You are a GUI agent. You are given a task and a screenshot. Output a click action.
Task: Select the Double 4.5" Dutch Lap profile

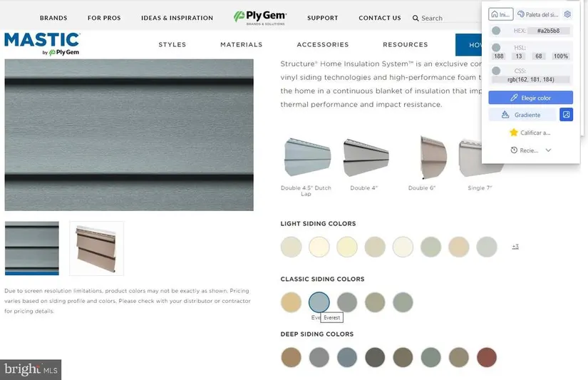(307, 157)
